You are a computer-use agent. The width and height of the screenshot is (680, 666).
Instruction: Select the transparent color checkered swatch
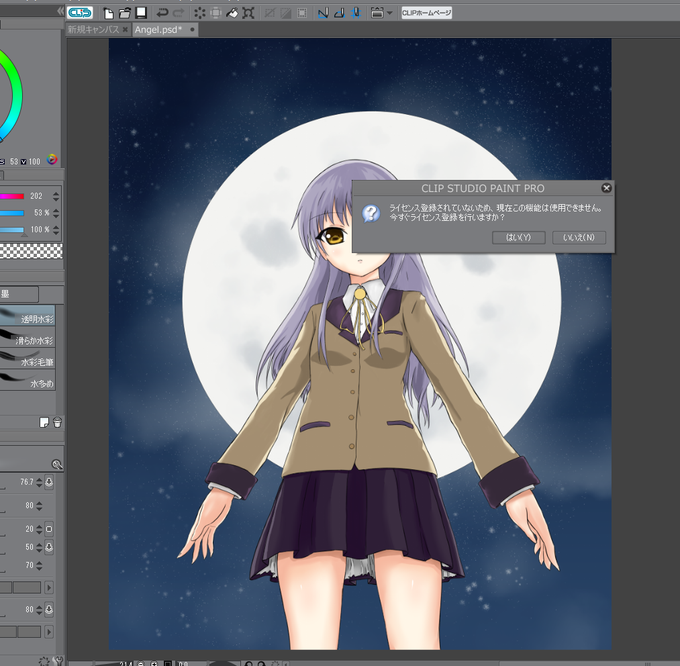coord(31,251)
